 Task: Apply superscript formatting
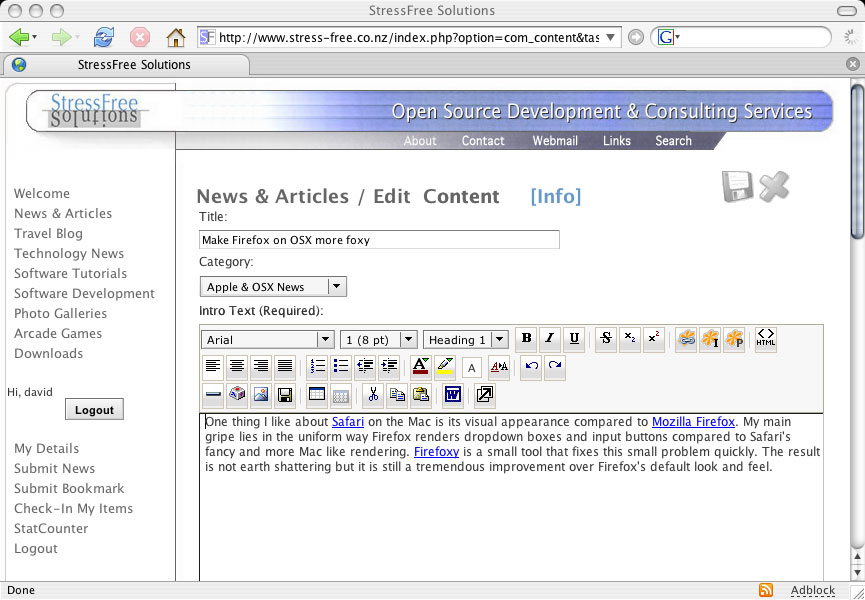654,339
